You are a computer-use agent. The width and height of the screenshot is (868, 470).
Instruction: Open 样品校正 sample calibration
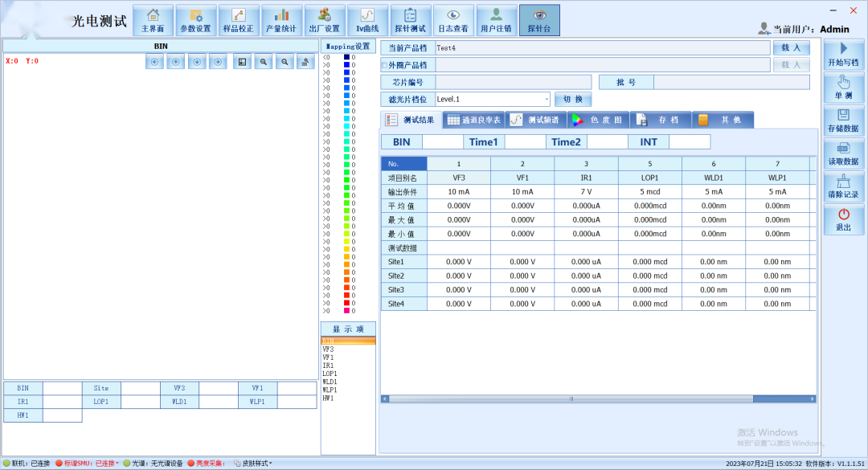pos(239,20)
